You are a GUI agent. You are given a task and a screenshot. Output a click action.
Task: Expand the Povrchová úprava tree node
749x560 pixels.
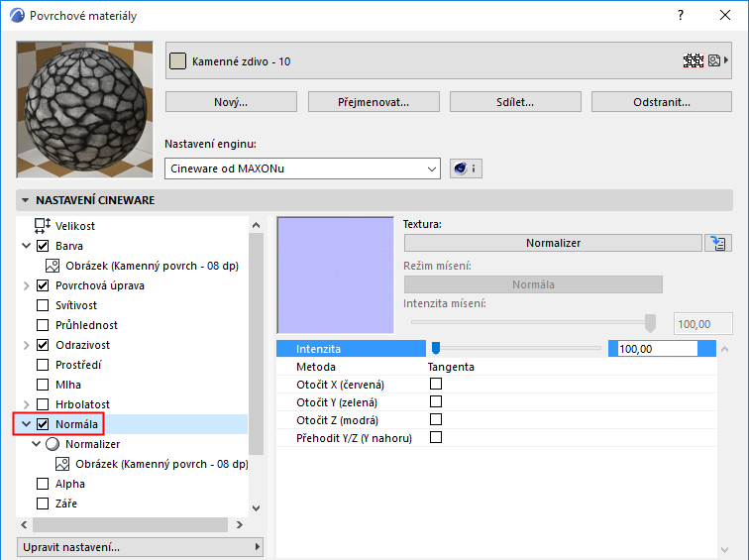27,285
